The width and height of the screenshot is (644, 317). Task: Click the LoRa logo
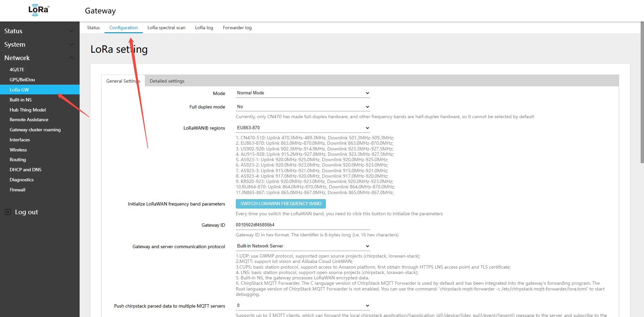pos(39,10)
